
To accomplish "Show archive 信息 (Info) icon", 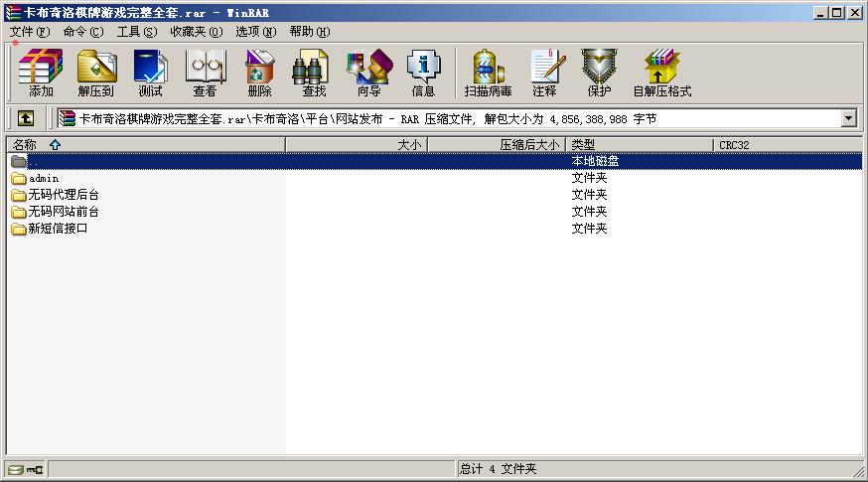I will pos(423,74).
